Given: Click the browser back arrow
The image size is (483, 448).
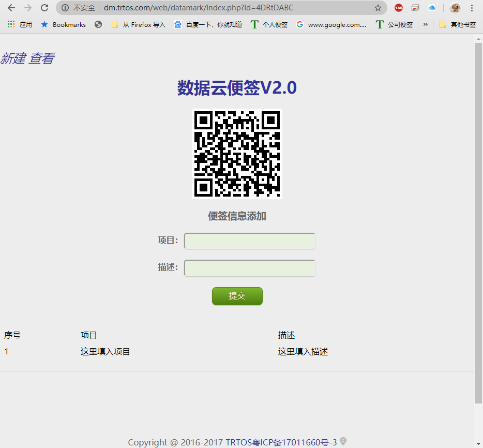Looking at the screenshot, I should (11, 8).
